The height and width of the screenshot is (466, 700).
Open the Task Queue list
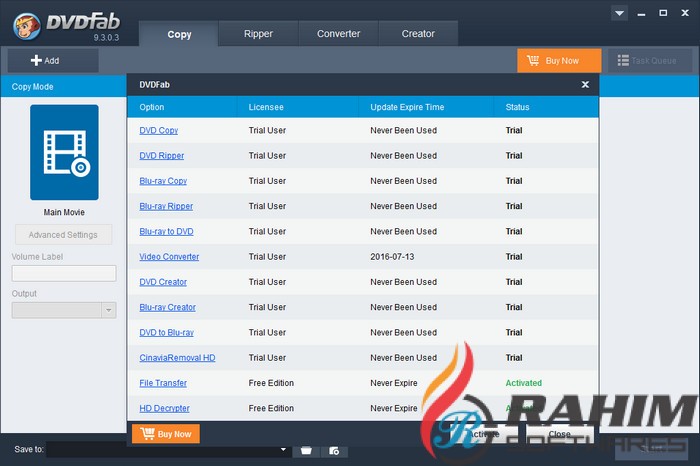(x=648, y=60)
